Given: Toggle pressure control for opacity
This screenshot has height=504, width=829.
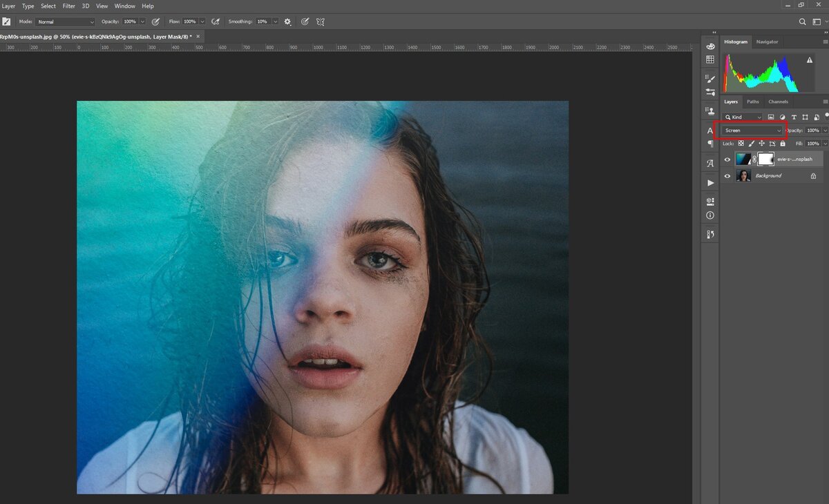Looking at the screenshot, I should click(x=155, y=21).
